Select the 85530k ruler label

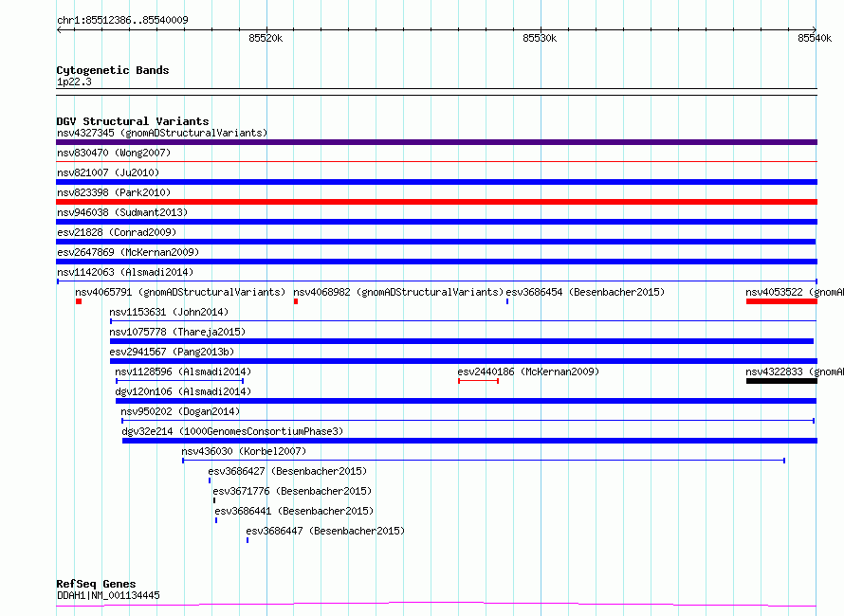point(540,38)
